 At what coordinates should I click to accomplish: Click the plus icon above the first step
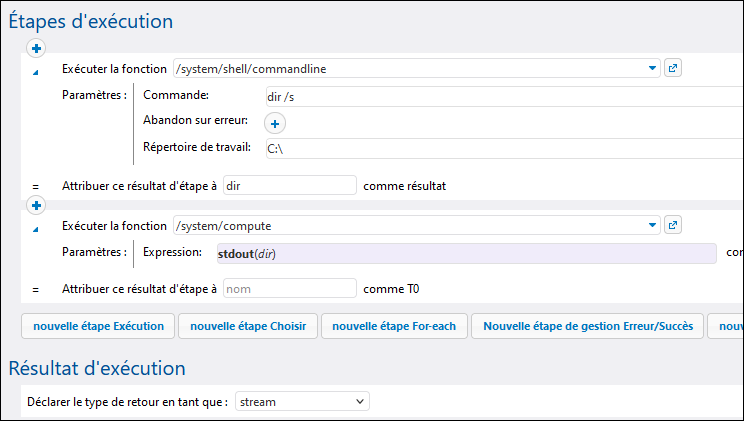coord(37,48)
